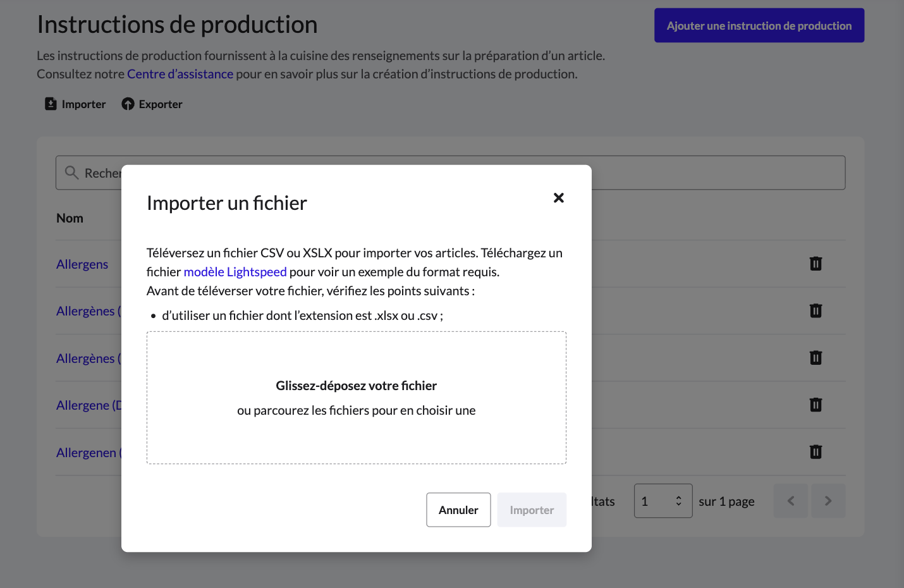This screenshot has width=904, height=588.
Task: Open the modèle Lightspeed link
Action: [x=235, y=272]
